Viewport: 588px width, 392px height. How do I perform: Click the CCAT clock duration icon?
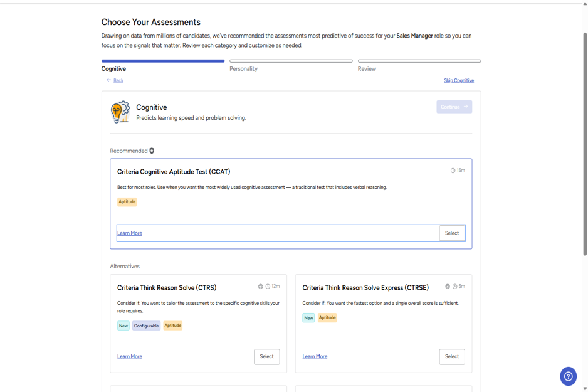(453, 171)
